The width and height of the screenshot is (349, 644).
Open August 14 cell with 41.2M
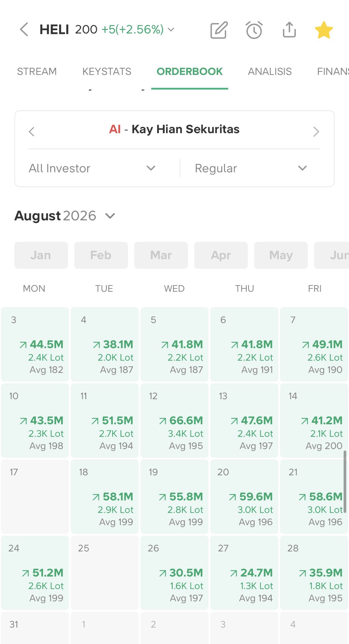(314, 420)
